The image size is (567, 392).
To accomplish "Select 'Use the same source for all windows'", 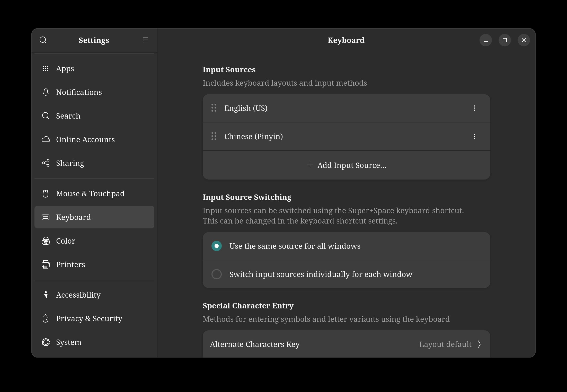I will [x=217, y=246].
